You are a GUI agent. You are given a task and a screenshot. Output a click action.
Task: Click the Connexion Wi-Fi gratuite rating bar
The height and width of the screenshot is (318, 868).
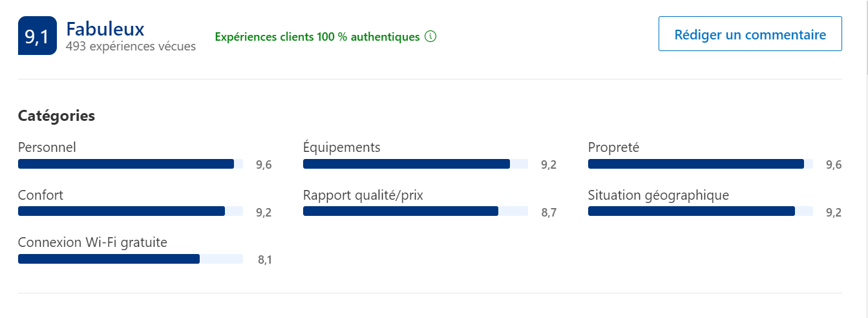(131, 259)
